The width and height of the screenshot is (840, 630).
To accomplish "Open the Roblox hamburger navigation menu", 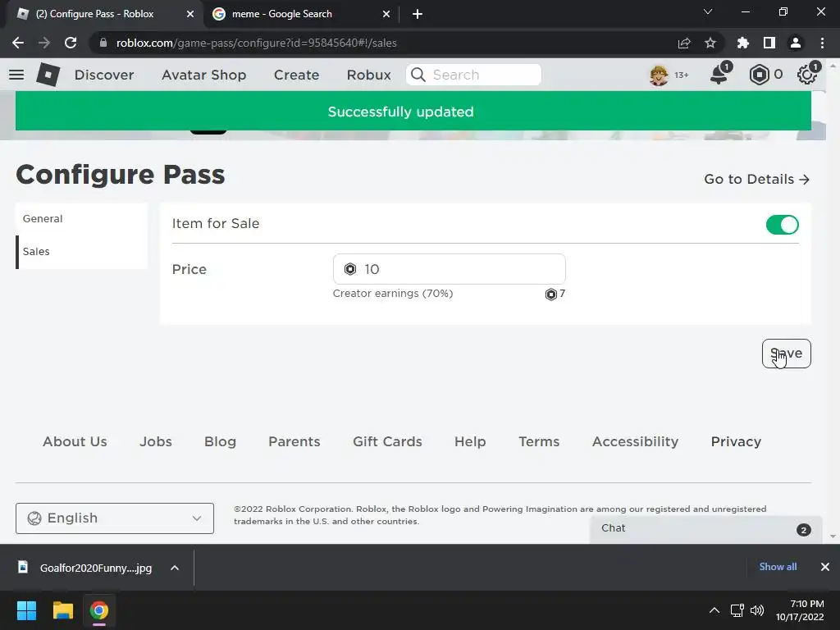I will pos(16,75).
